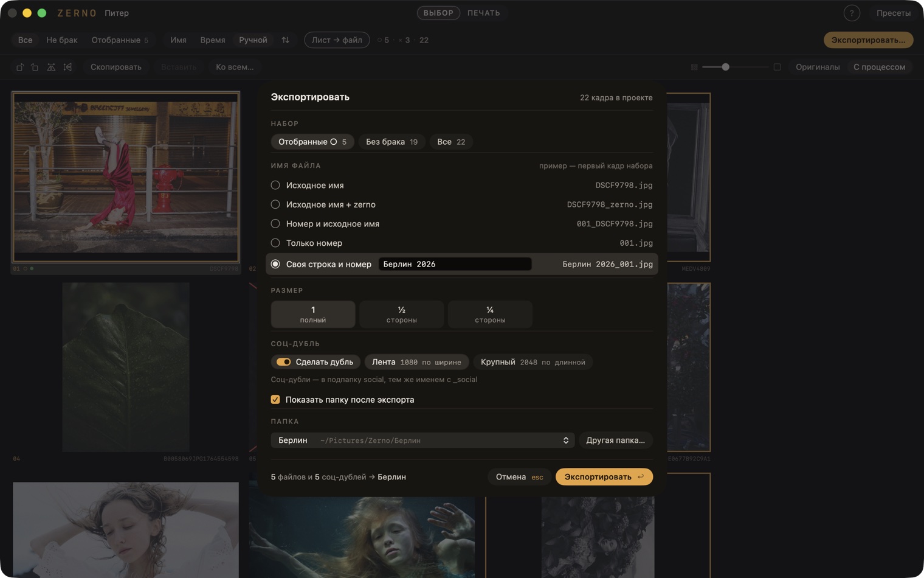Click the Отмена button

tap(519, 477)
